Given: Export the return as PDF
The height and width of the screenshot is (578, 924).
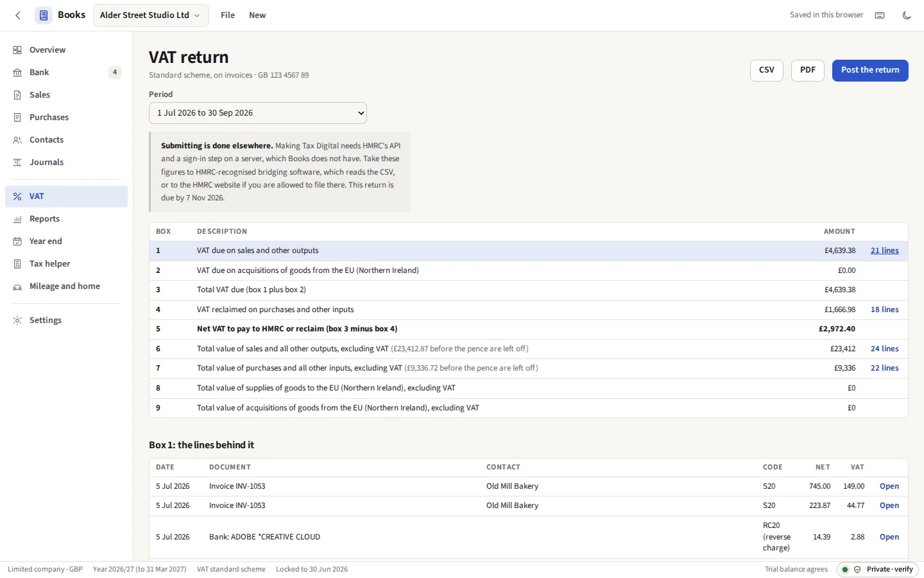Looking at the screenshot, I should (x=808, y=70).
